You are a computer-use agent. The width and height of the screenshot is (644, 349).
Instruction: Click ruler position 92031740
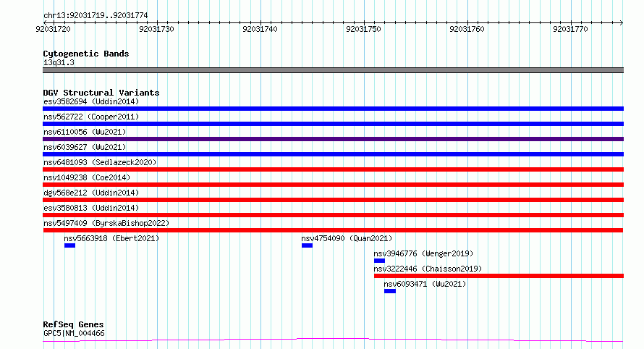pyautogui.click(x=260, y=29)
